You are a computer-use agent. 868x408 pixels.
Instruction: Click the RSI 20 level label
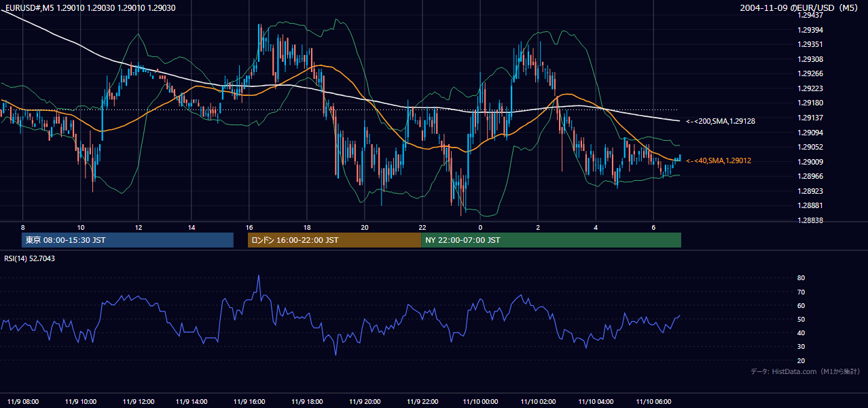tap(801, 360)
